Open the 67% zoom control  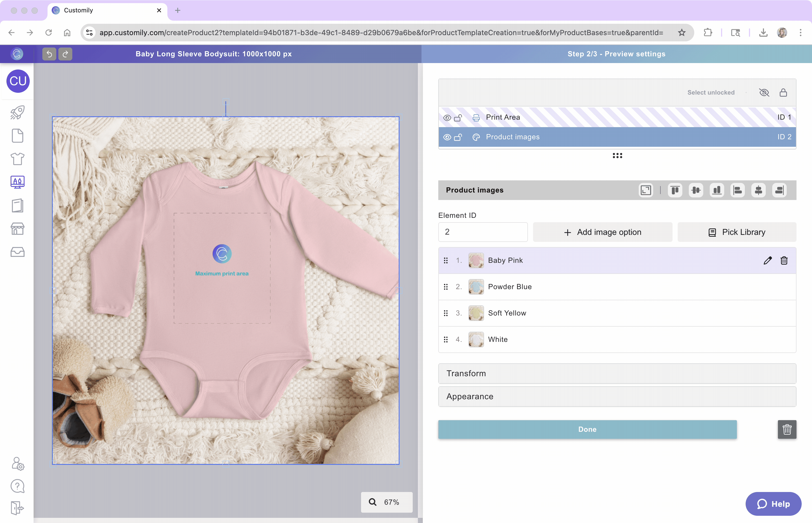[x=387, y=502]
